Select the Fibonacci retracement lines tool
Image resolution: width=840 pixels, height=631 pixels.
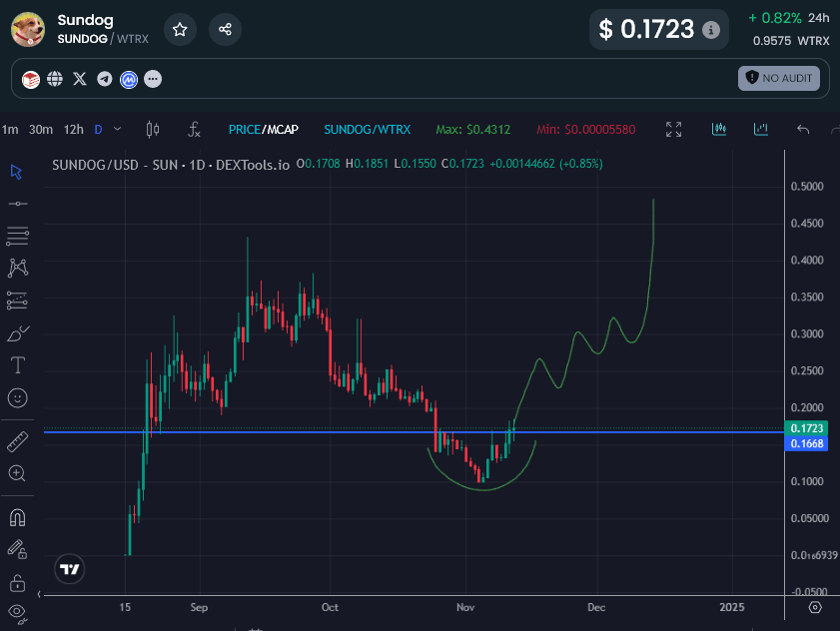click(x=18, y=236)
